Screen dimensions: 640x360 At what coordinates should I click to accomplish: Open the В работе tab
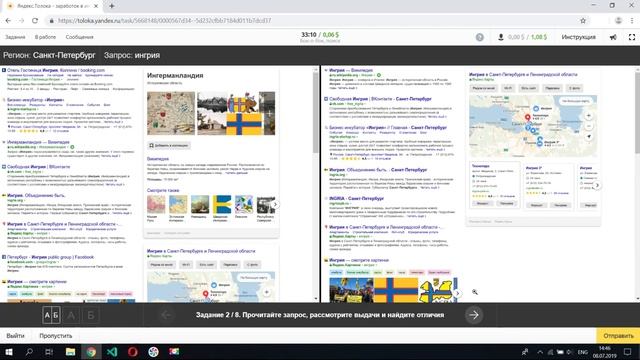pos(45,37)
